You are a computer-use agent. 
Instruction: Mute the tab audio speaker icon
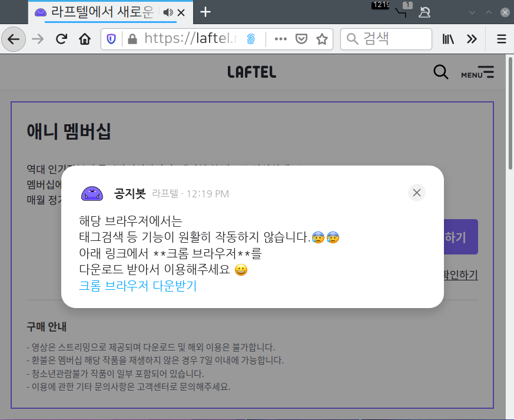168,12
